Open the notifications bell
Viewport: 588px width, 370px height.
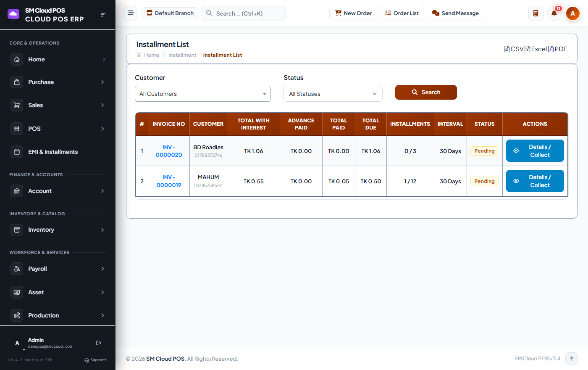pyautogui.click(x=554, y=13)
